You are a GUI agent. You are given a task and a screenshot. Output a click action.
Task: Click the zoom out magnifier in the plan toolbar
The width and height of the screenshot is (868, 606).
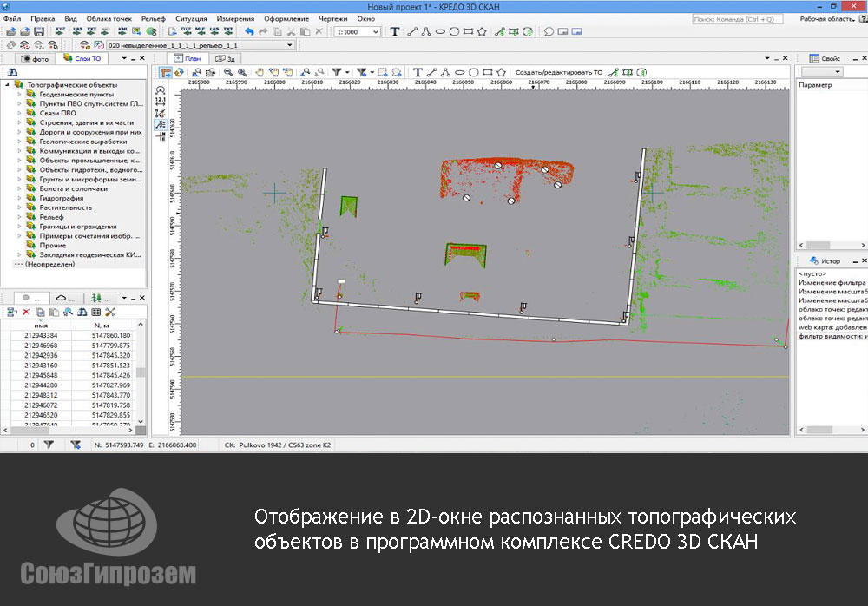coord(228,73)
